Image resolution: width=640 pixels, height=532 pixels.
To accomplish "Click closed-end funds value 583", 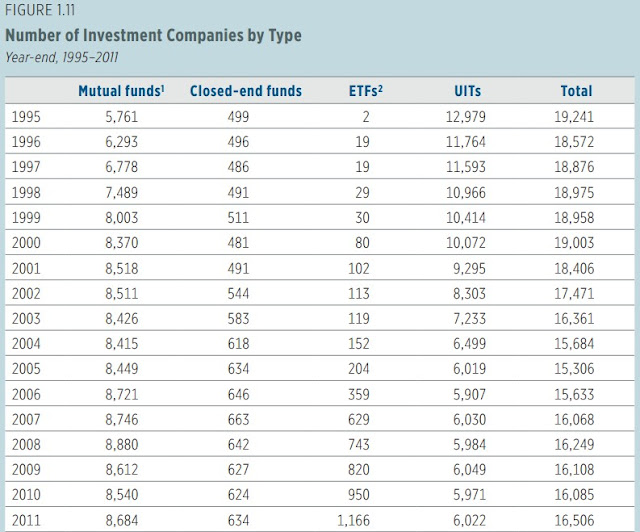I will (238, 318).
